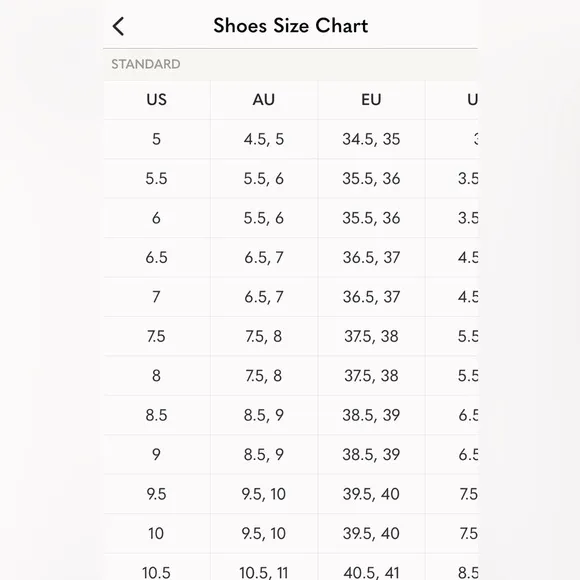The width and height of the screenshot is (580, 580).
Task: Select the AU 4.5, 5 cell
Action: pos(264,139)
